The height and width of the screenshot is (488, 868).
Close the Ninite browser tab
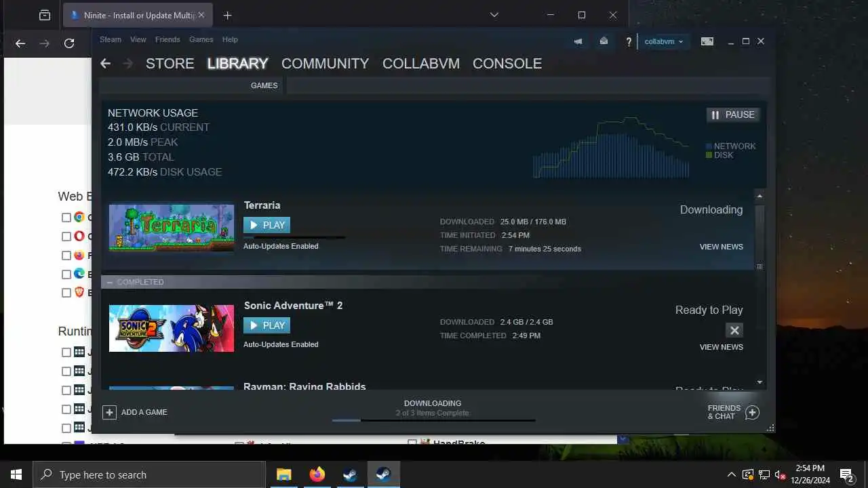point(201,15)
